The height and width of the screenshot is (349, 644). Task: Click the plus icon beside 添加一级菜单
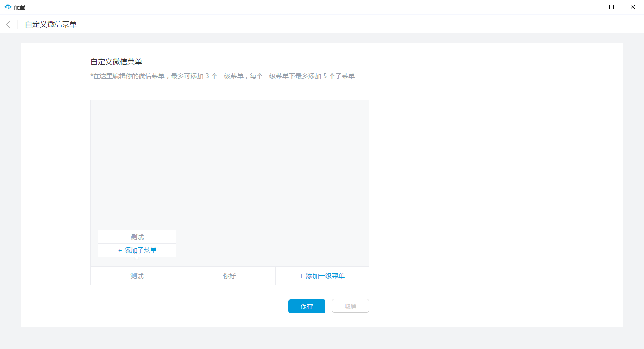pyautogui.click(x=302, y=276)
